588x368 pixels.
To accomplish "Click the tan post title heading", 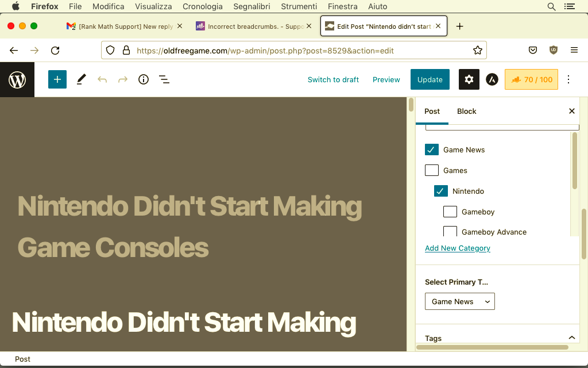I will tap(189, 227).
